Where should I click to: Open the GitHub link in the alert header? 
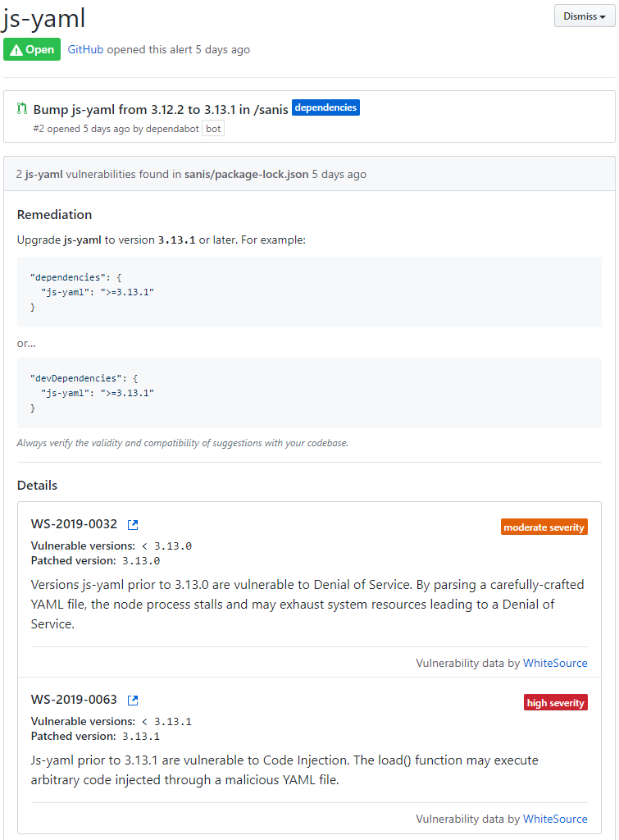click(84, 49)
